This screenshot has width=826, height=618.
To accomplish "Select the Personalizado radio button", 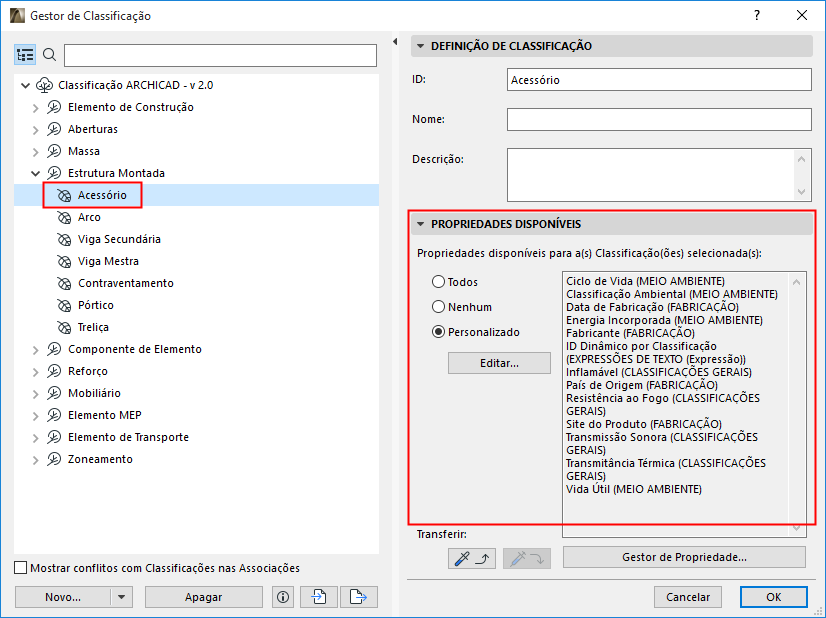I will (438, 332).
